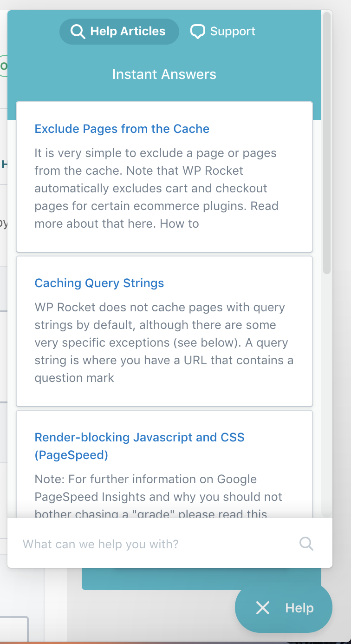351x644 pixels.
Task: Click the What can we help you with field
Action: click(x=139, y=544)
